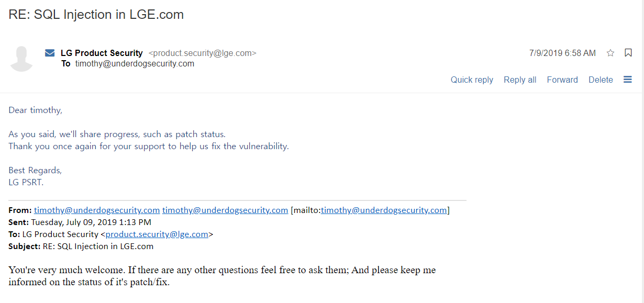Delete this email

click(601, 80)
